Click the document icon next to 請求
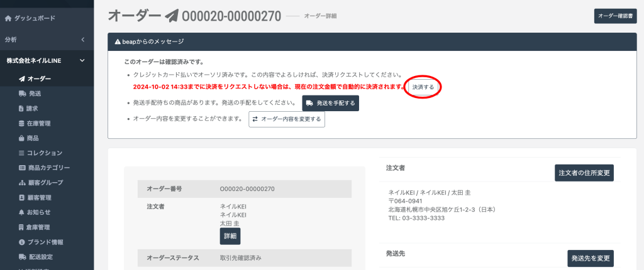644x270 pixels. 22,108
